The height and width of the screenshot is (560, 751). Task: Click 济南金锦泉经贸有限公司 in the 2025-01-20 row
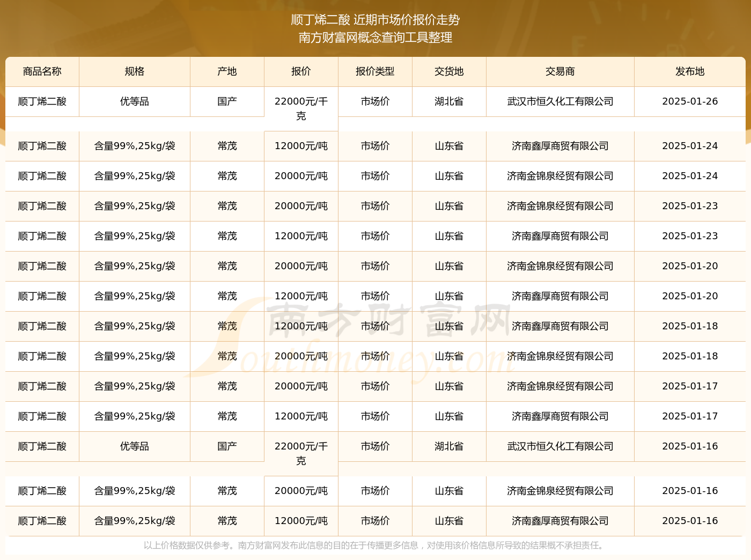[x=560, y=266]
